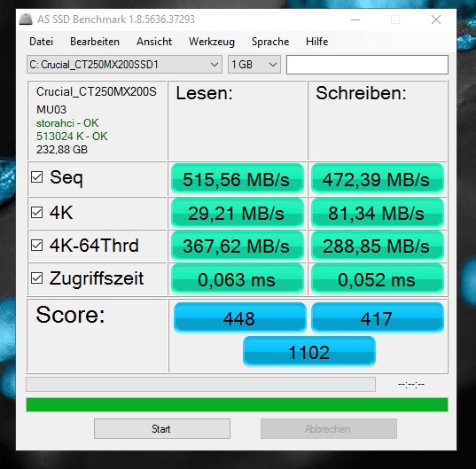This screenshot has height=469, width=476.
Task: Click the --:--:-- elapsed time indicator
Action: 411,385
